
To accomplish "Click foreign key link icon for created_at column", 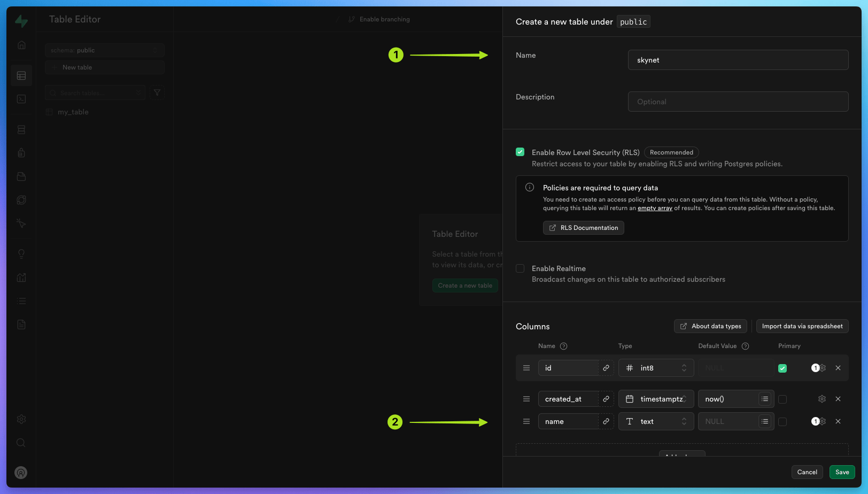I will click(x=606, y=399).
